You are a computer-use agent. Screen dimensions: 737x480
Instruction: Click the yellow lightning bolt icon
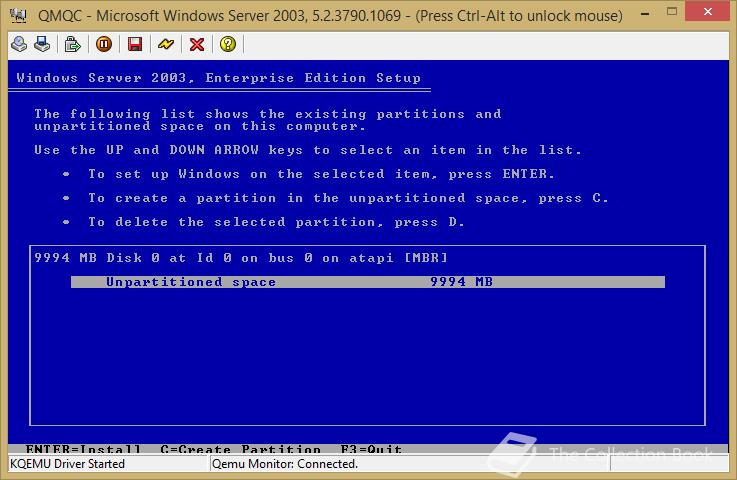pos(166,44)
